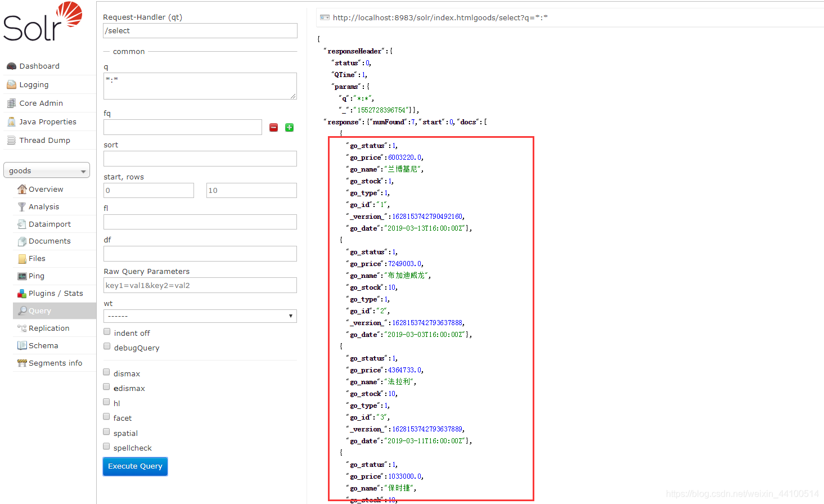Click the Logging icon in sidebar
This screenshot has width=824, height=504.
point(11,85)
